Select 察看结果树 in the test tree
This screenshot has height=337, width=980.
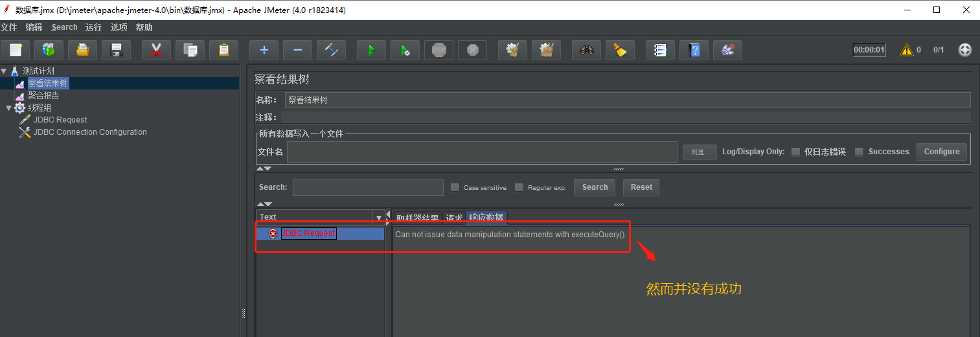(47, 83)
